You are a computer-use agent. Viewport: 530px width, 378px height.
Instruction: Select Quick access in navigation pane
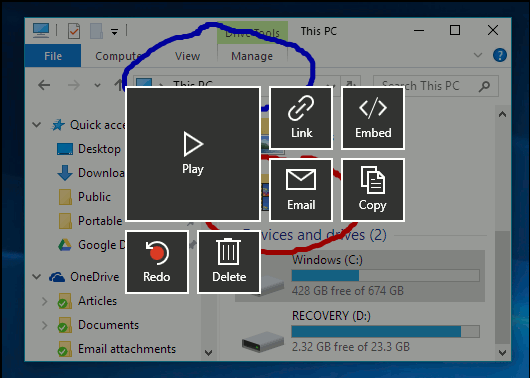pyautogui.click(x=98, y=125)
